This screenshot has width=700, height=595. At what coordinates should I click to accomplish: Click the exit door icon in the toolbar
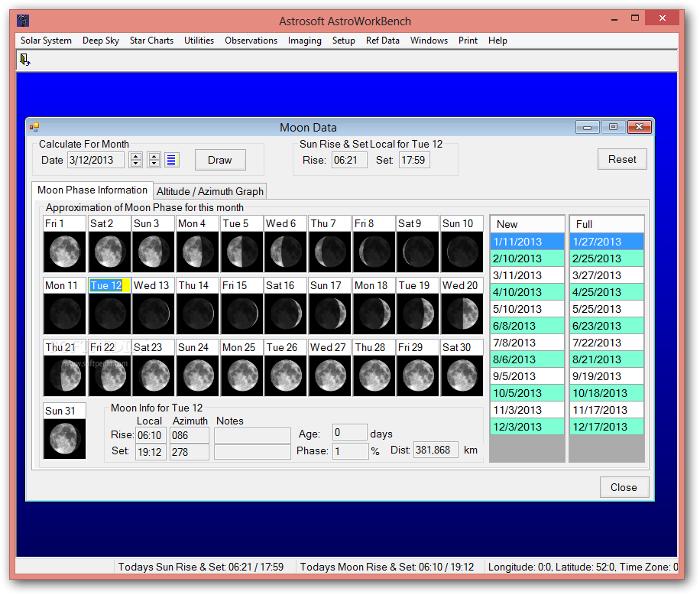(x=24, y=60)
